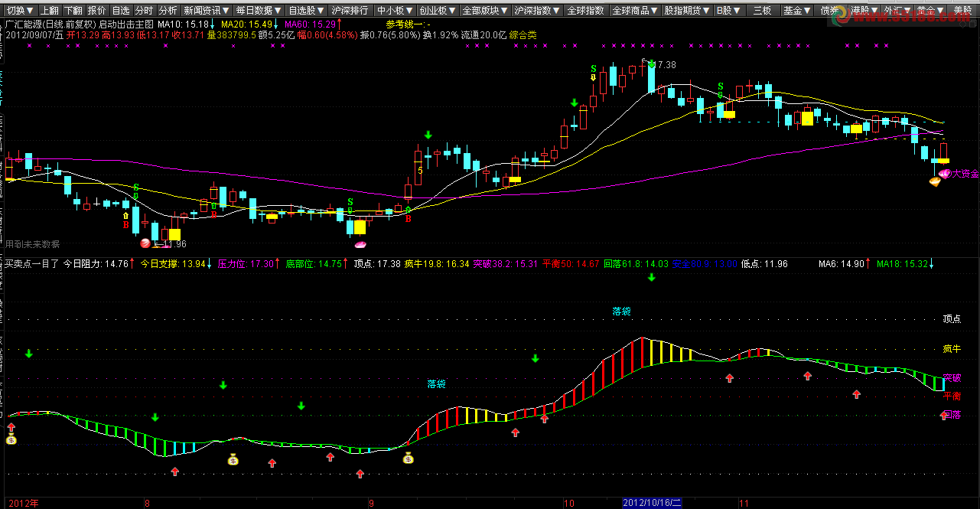980x509 pixels.
Task: Open the 自选 watchlist button
Action: click(x=120, y=11)
